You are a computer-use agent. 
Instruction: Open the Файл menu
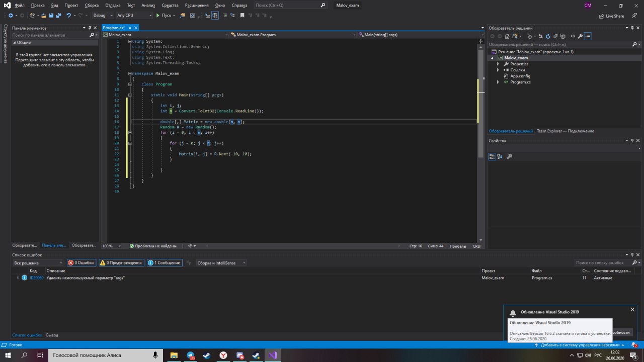[x=20, y=5]
